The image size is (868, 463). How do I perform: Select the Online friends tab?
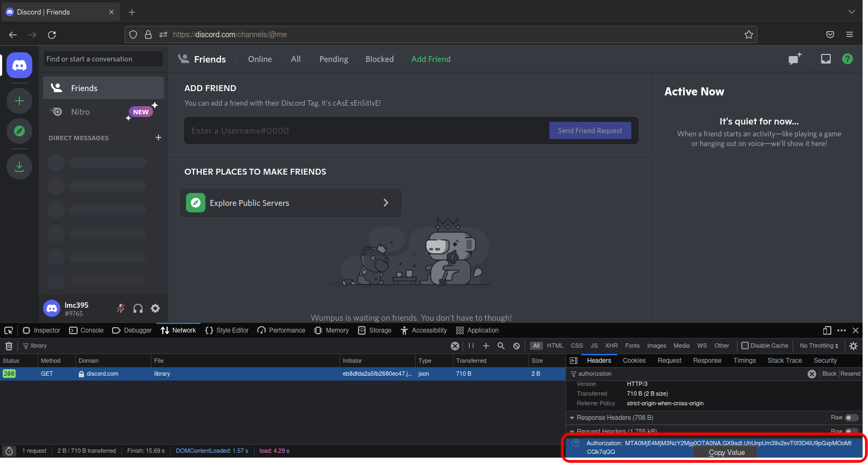260,59
